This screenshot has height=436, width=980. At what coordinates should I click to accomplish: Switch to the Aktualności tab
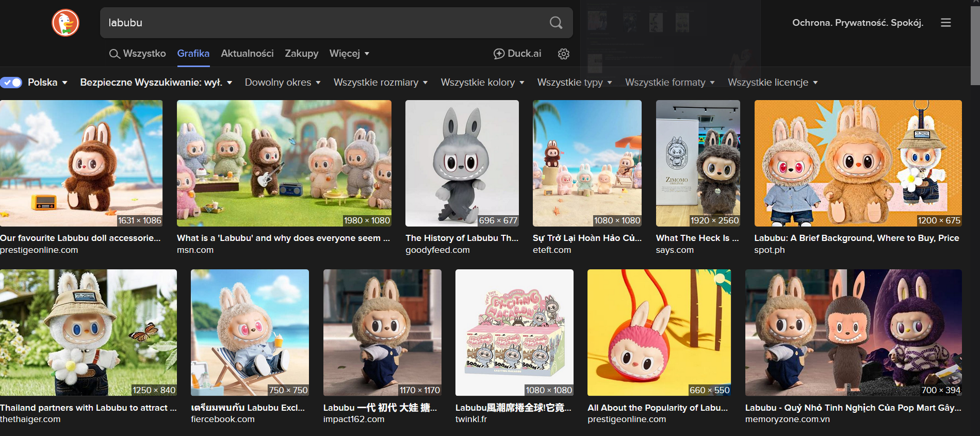[x=247, y=54]
